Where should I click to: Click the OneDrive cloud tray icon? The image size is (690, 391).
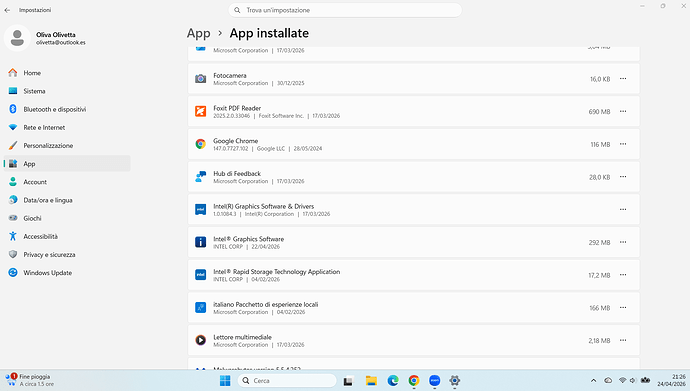(608, 380)
